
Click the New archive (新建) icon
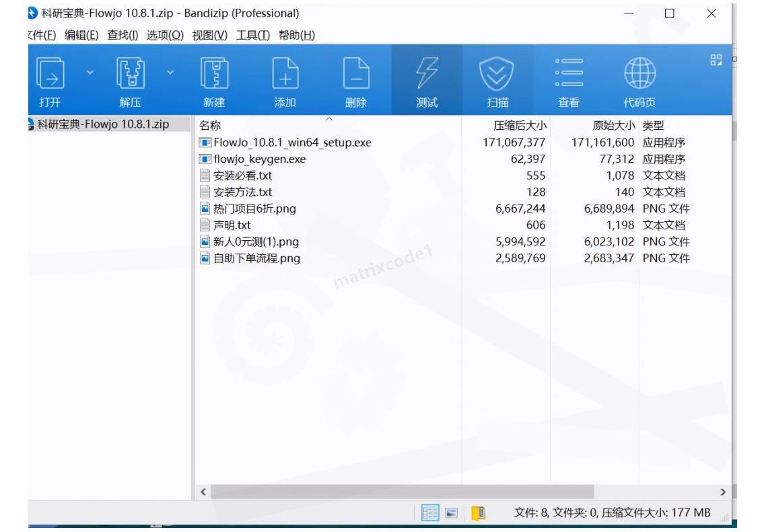(215, 73)
